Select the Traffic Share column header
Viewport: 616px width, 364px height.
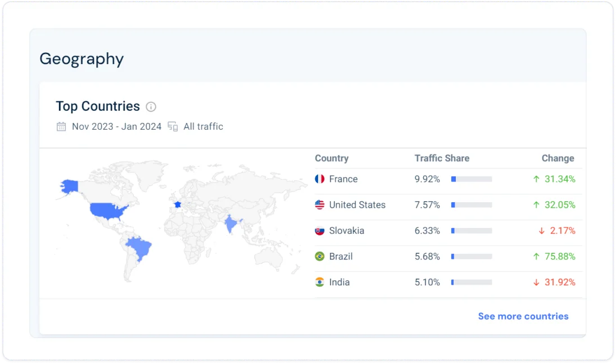click(442, 158)
